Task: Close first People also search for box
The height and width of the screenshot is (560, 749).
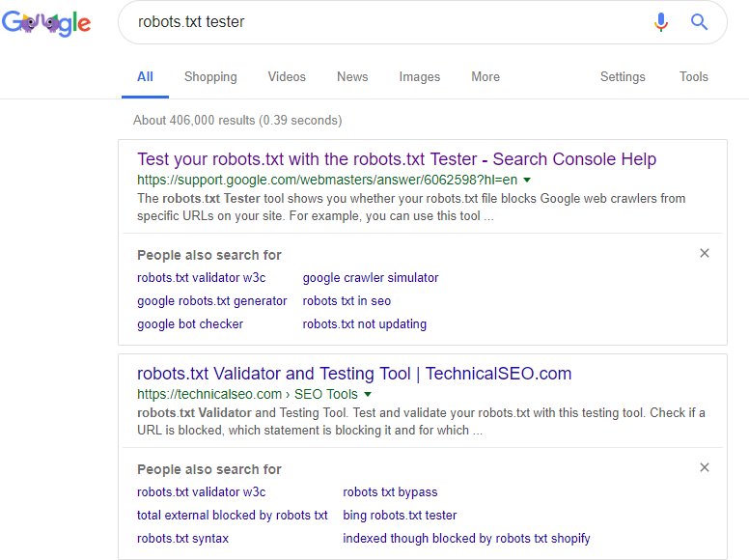Action: 704,253
